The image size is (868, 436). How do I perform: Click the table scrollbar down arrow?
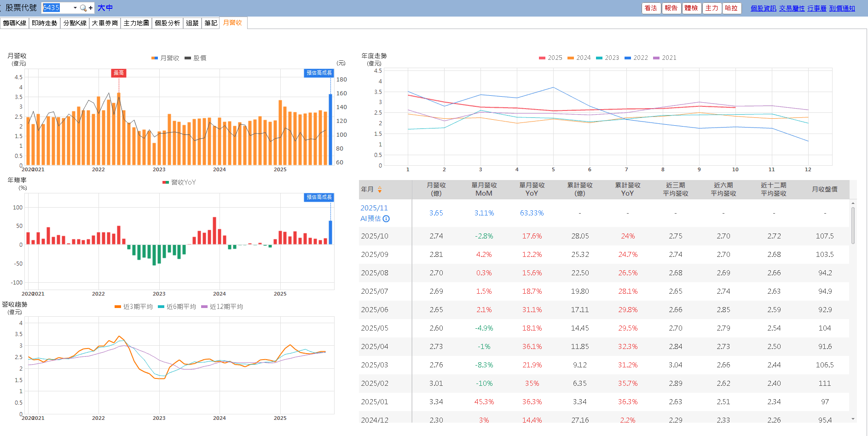(x=853, y=419)
